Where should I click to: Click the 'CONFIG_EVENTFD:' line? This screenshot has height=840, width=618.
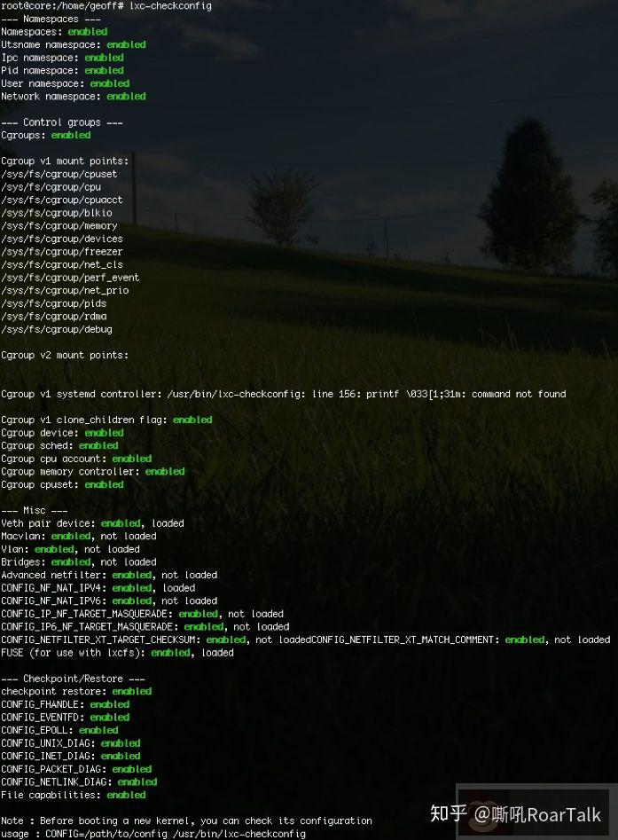[x=66, y=718]
